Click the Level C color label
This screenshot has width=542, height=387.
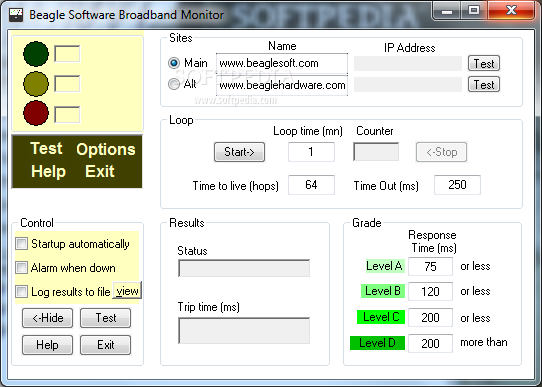click(381, 317)
